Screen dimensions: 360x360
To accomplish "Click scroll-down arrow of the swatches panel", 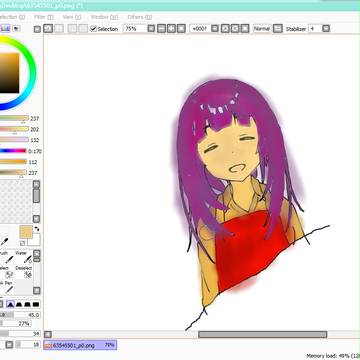I will pyautogui.click(x=37, y=219).
